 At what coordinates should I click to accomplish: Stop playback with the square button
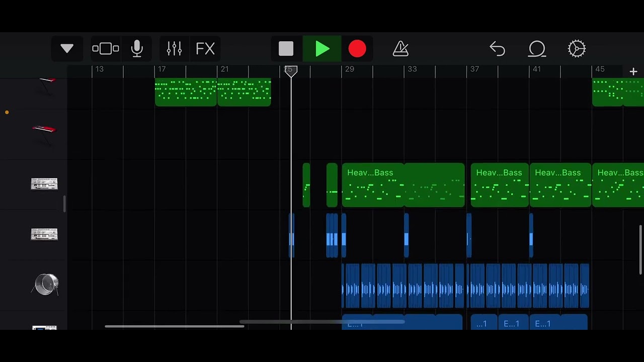pos(286,49)
